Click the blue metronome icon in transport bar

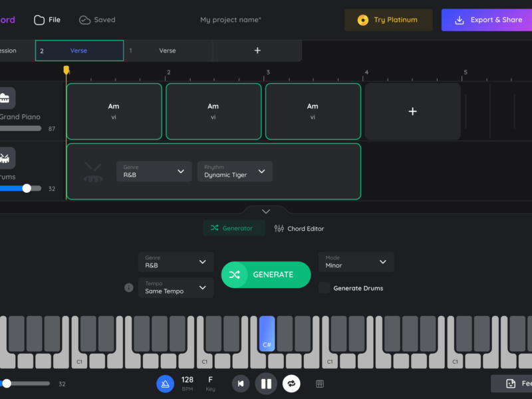[165, 384]
